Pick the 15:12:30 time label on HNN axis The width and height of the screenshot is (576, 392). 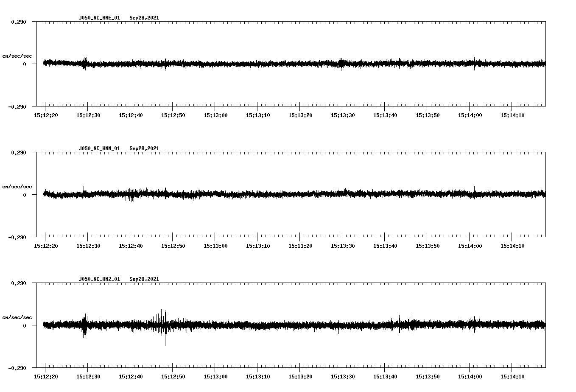(88, 246)
